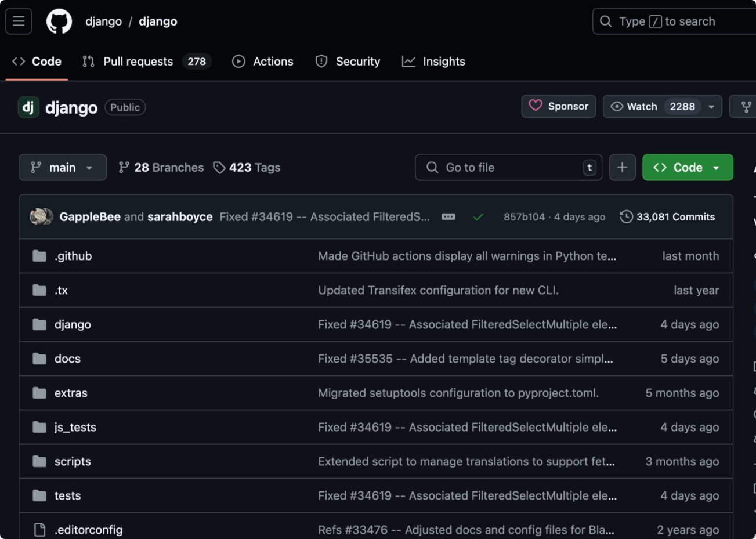Screen dimensions: 756x539
Task: Open commit 'Updated Transifex configuration for new CLI.'
Action: (x=438, y=290)
